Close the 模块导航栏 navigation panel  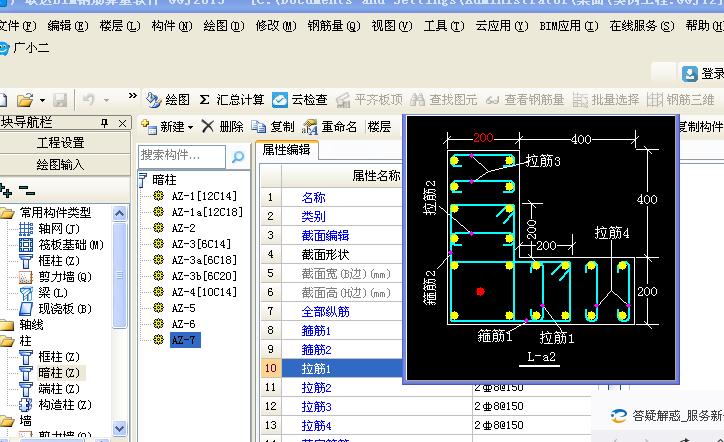click(x=122, y=123)
